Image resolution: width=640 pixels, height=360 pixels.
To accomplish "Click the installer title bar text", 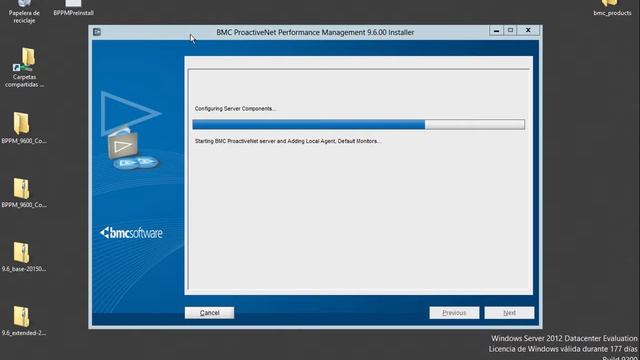I will 315,32.
